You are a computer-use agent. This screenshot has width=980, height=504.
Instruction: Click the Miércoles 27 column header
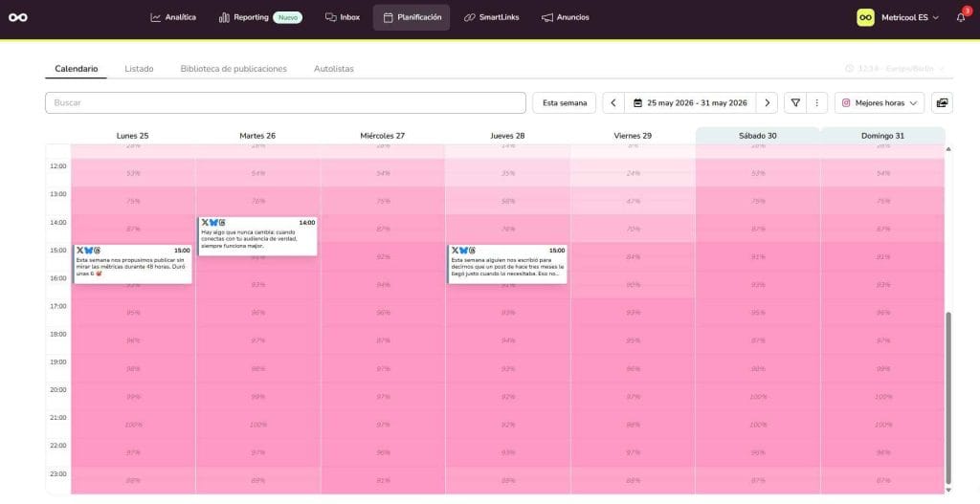(383, 136)
